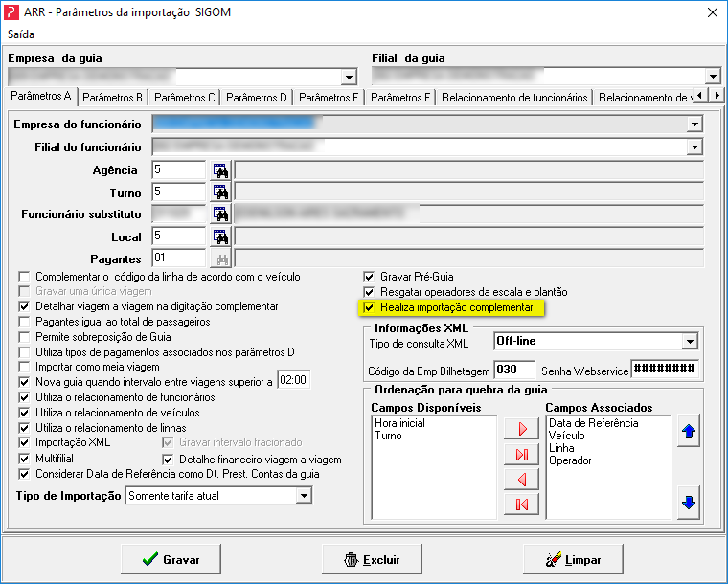The width and height of the screenshot is (728, 584).
Task: Click the Excluir button
Action: point(372,559)
